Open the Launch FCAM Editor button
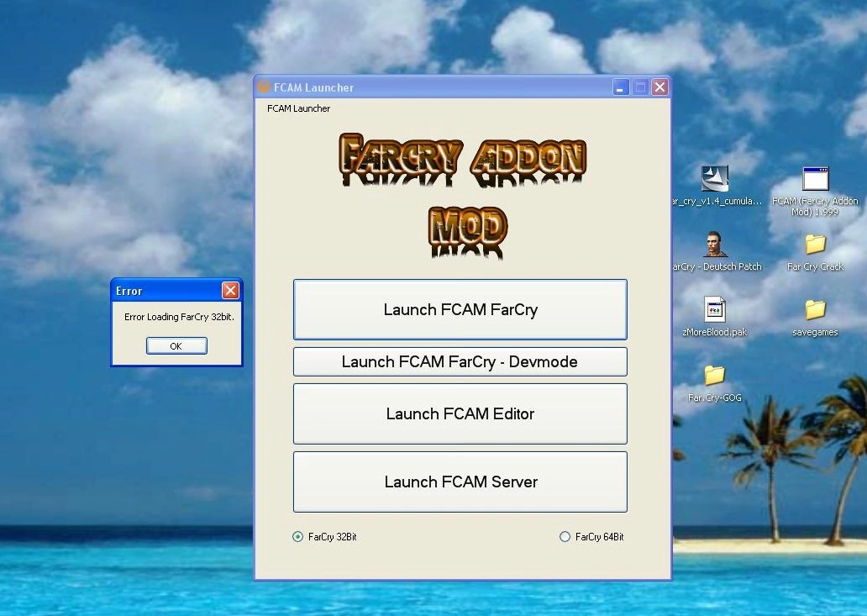Screen dimensions: 867x616 coord(460,413)
